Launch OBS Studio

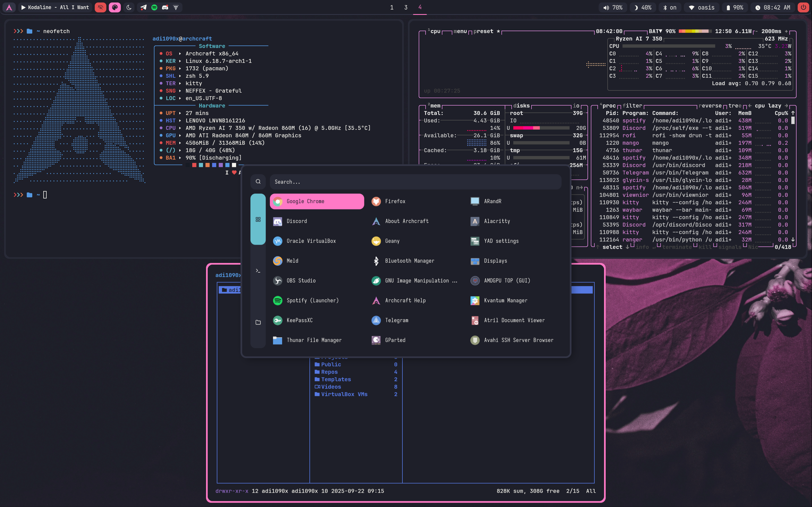click(x=301, y=280)
